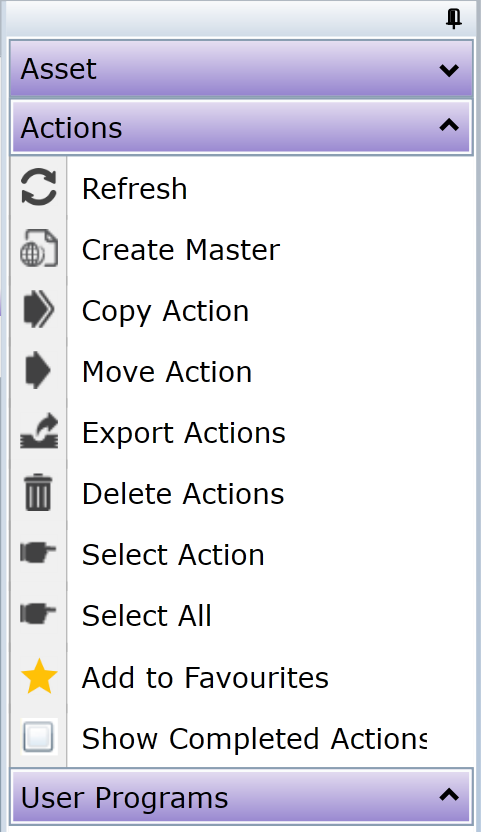Click the Create Master text label
This screenshot has width=481, height=832.
pos(181,249)
